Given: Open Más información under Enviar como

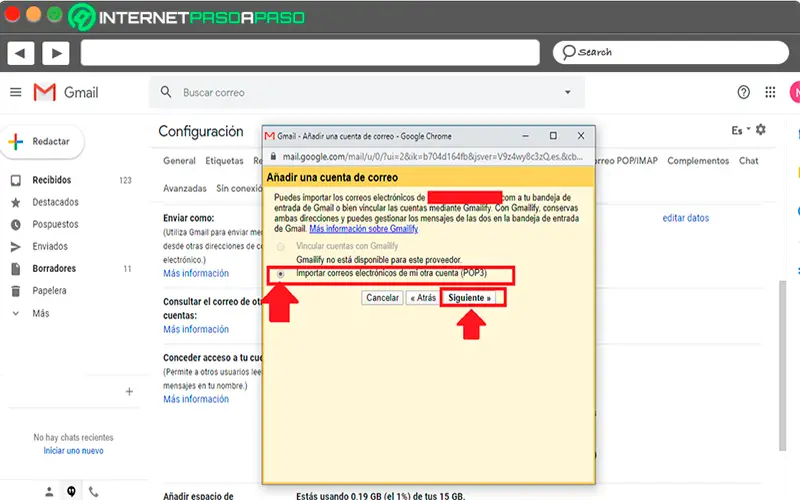Looking at the screenshot, I should tap(196, 273).
